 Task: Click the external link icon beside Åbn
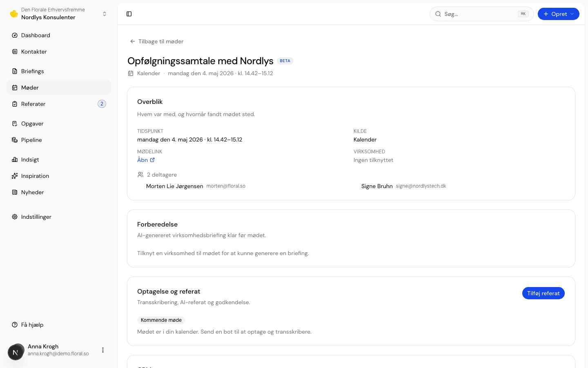[152, 160]
